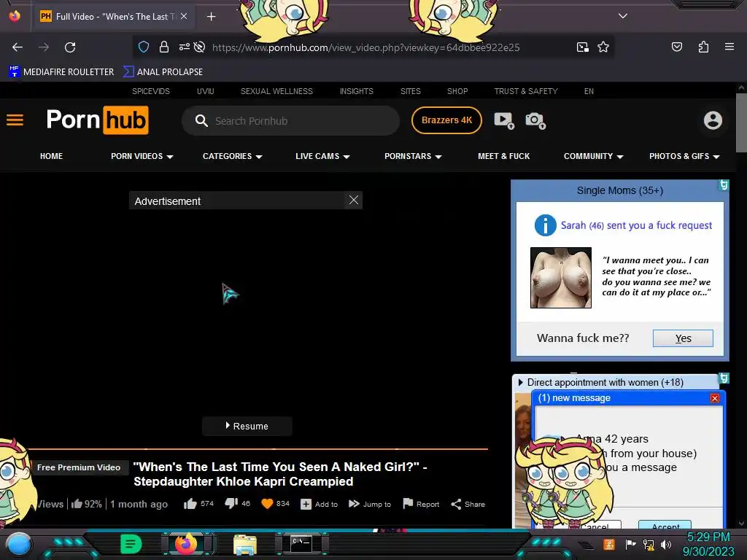Go back with the back arrow

[18, 47]
